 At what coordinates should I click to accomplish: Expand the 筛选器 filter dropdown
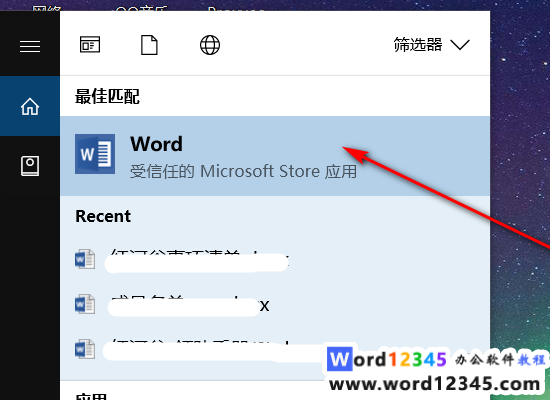pyautogui.click(x=431, y=45)
